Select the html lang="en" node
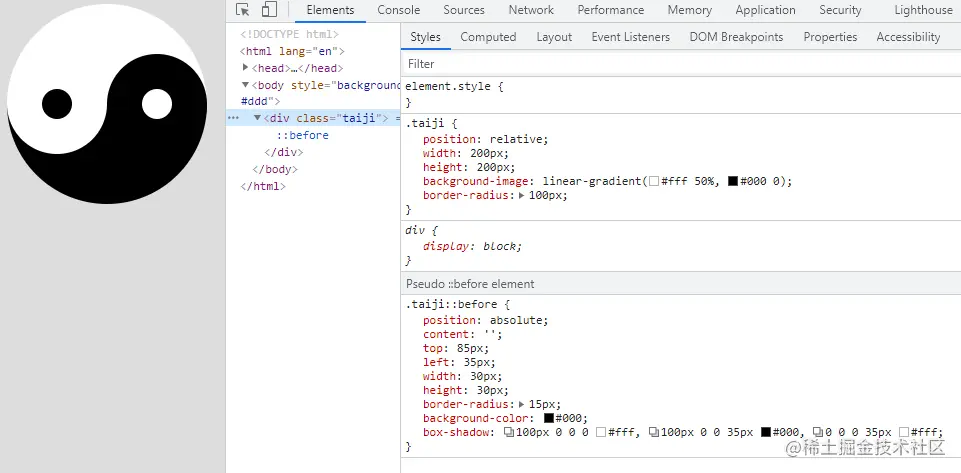This screenshot has width=961, height=473. click(x=292, y=51)
